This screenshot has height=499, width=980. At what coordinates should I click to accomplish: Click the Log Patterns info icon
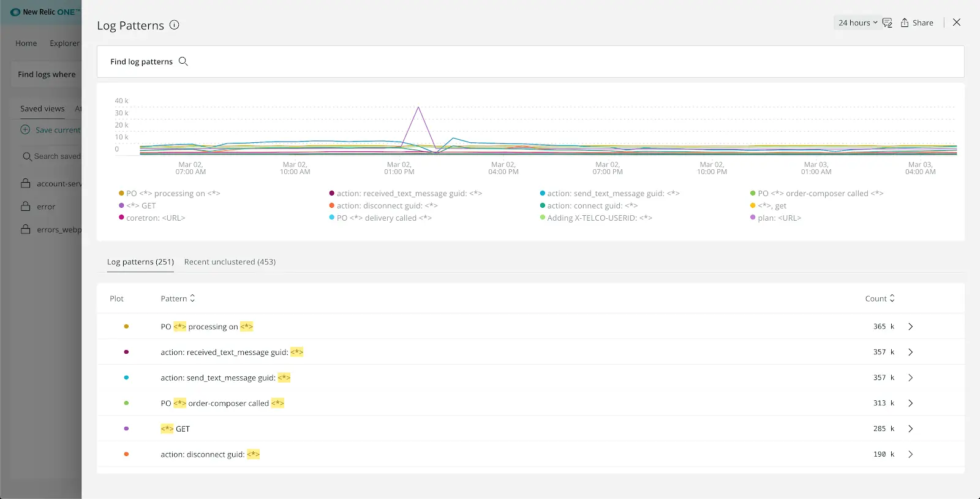[x=175, y=25]
